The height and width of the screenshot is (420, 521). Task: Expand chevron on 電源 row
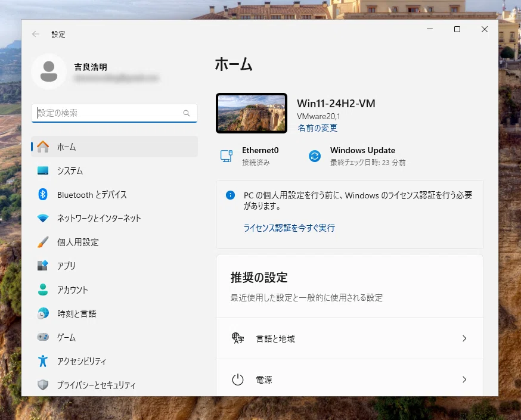[464, 379]
